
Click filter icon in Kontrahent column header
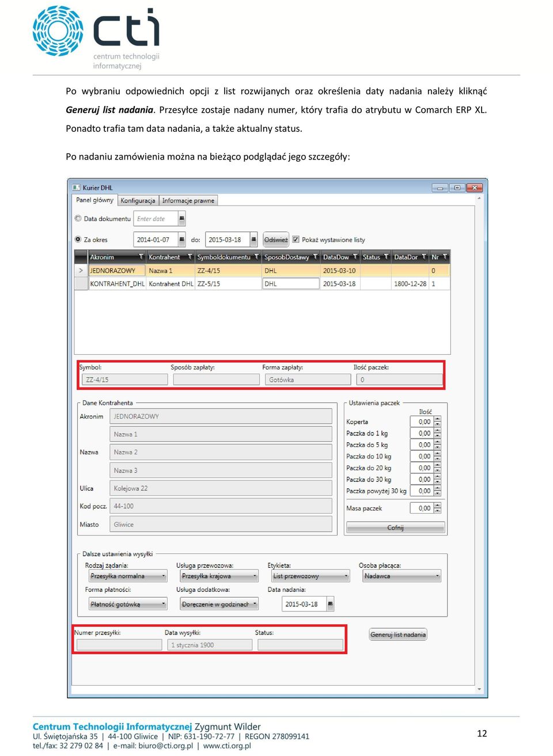(190, 257)
